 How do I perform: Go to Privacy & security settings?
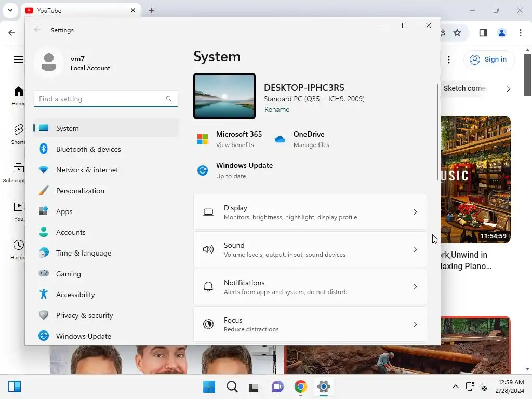click(x=106, y=315)
